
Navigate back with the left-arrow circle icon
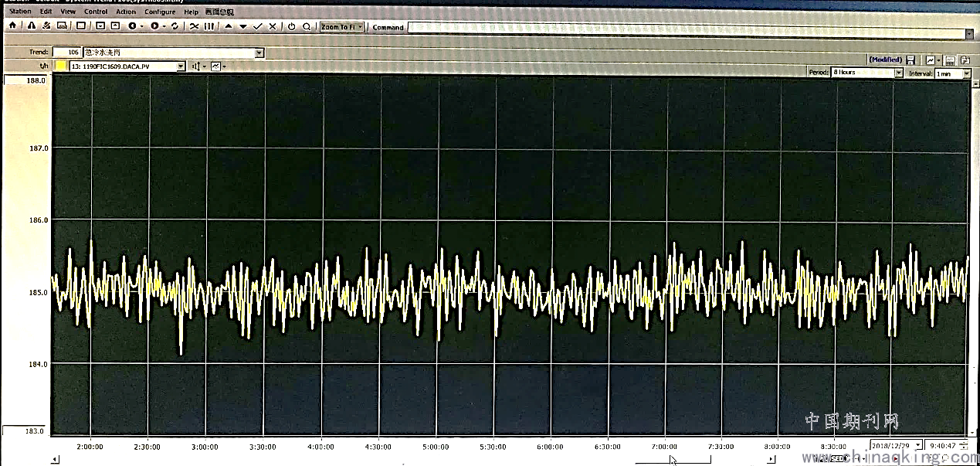[x=132, y=26]
